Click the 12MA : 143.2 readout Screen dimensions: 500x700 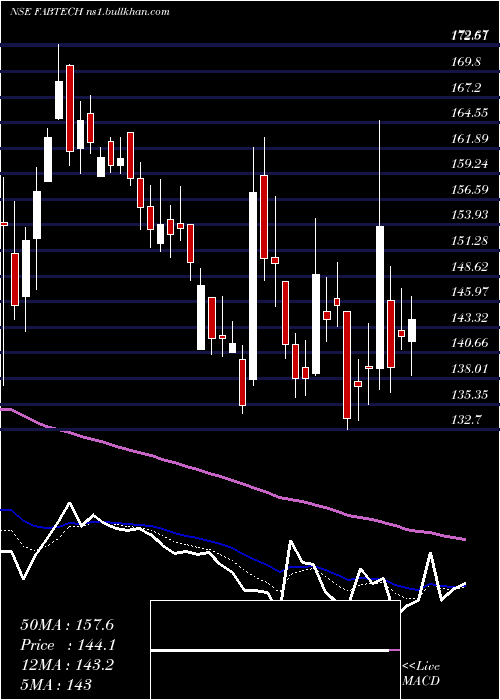(x=67, y=665)
